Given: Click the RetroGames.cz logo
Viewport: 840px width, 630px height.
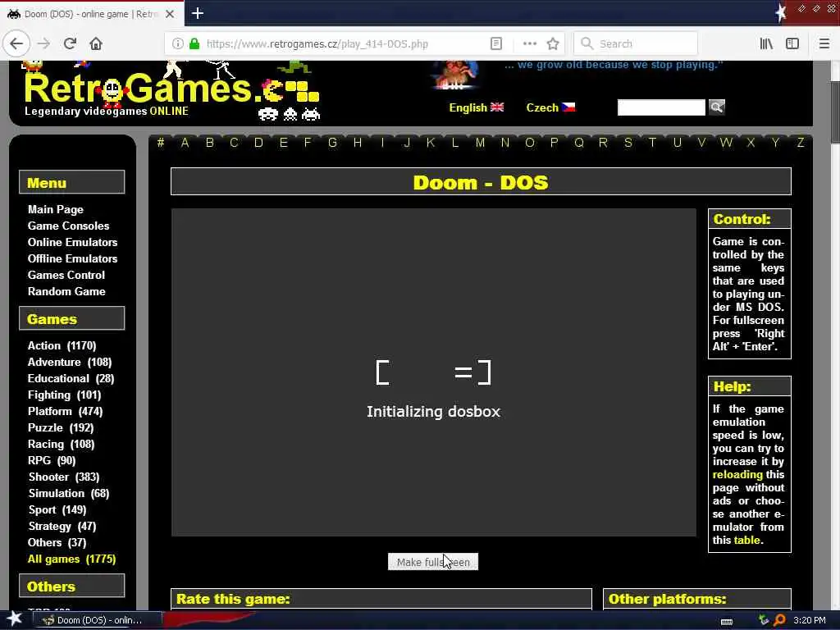Looking at the screenshot, I should point(171,91).
